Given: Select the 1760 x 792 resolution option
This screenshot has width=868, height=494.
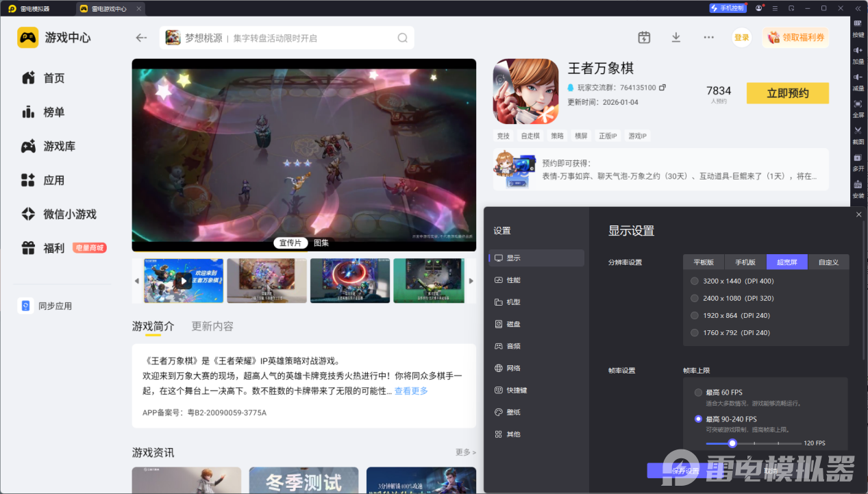Looking at the screenshot, I should click(x=730, y=332).
